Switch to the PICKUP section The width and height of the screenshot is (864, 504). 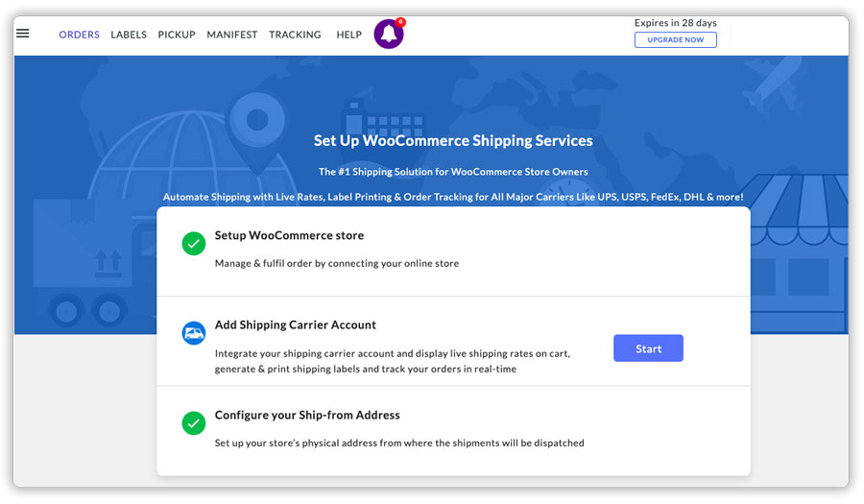point(177,35)
